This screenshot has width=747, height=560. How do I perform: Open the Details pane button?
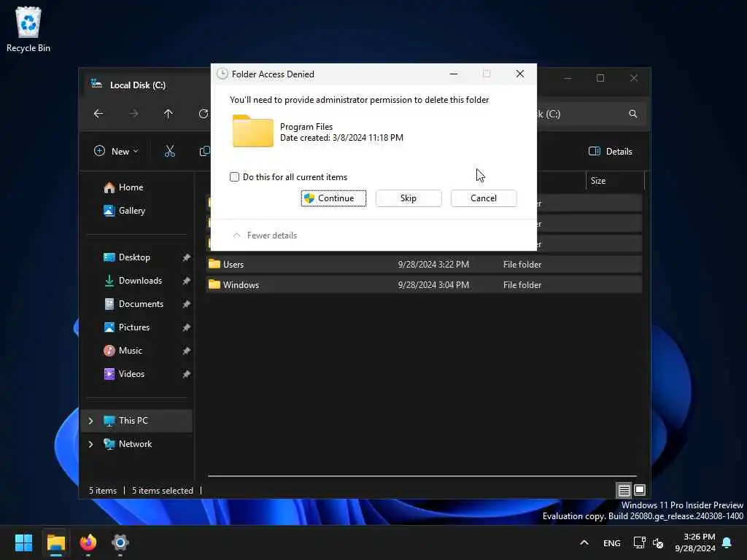coord(611,152)
